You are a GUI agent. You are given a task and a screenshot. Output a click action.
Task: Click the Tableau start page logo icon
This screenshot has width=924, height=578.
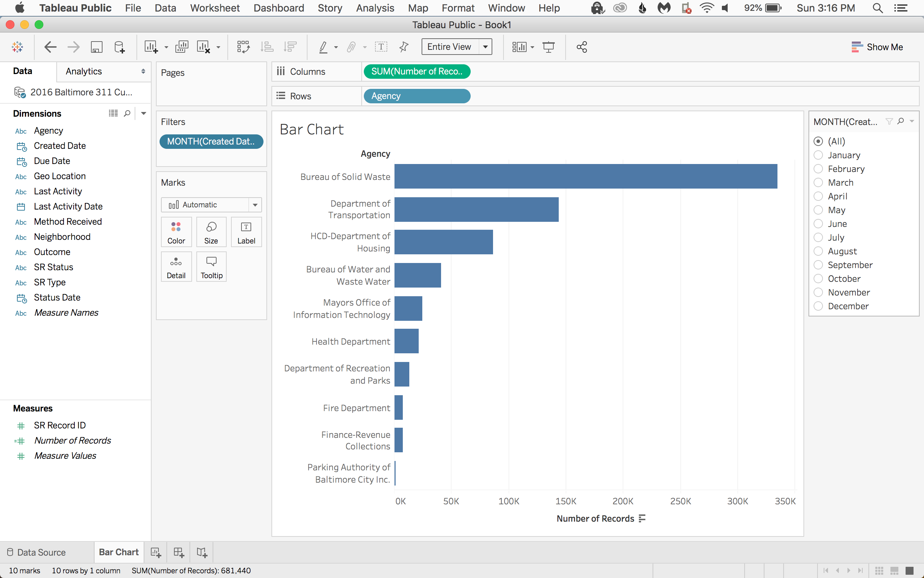(x=18, y=47)
